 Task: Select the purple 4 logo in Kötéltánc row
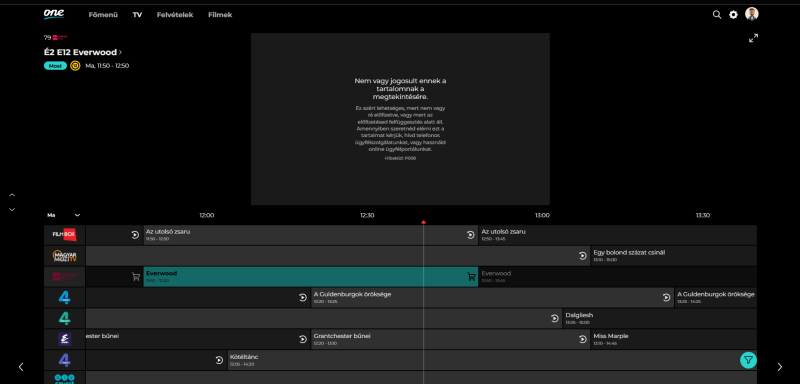coord(64,361)
